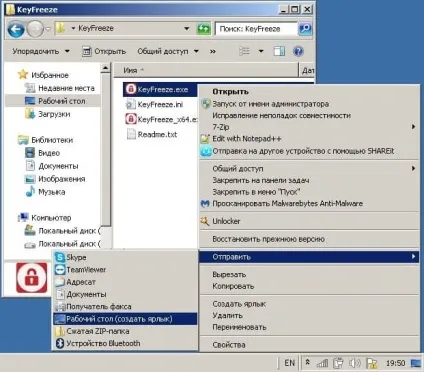Click Удалить in the context menu

(309, 315)
